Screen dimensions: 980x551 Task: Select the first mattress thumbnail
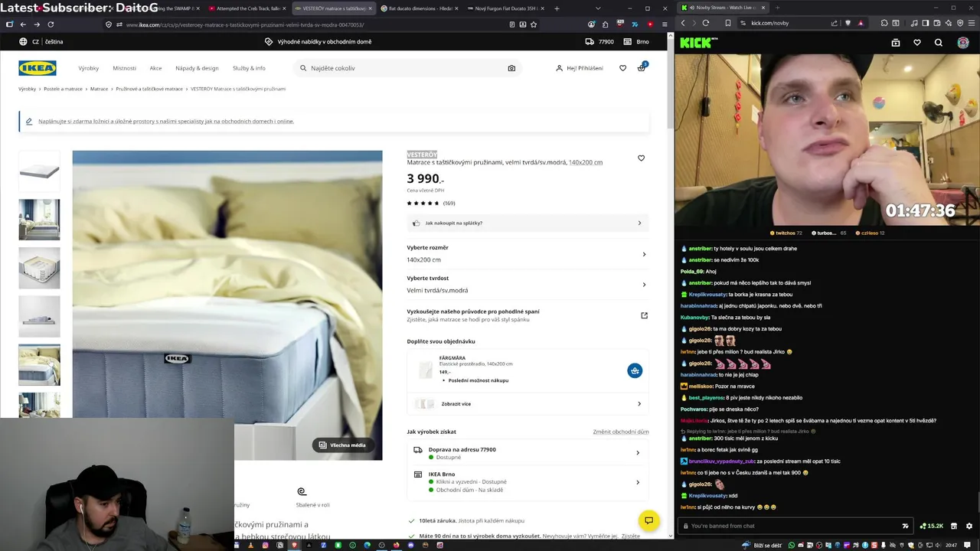coord(39,171)
